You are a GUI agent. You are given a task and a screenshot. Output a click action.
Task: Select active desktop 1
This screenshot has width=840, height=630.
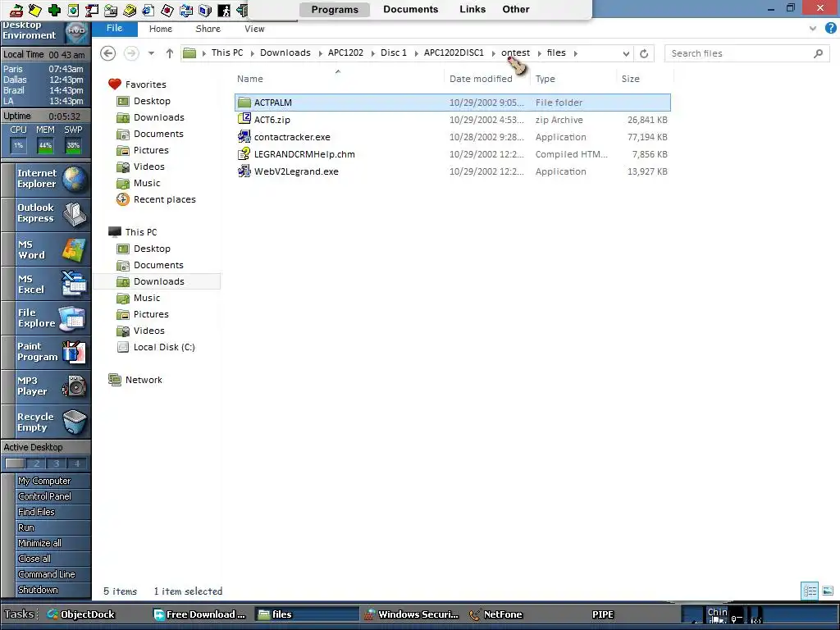click(15, 463)
